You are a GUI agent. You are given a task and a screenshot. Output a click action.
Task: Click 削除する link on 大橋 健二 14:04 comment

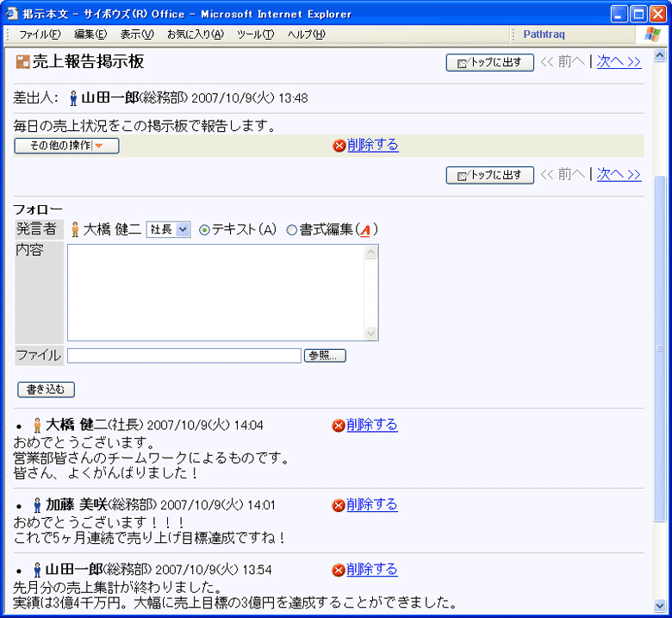372,425
